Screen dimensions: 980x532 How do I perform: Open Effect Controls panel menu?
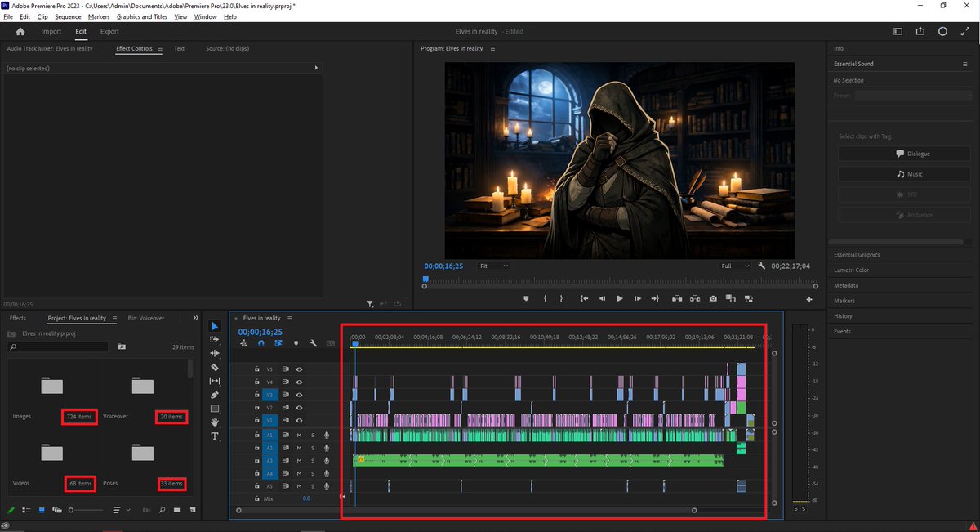coord(160,48)
